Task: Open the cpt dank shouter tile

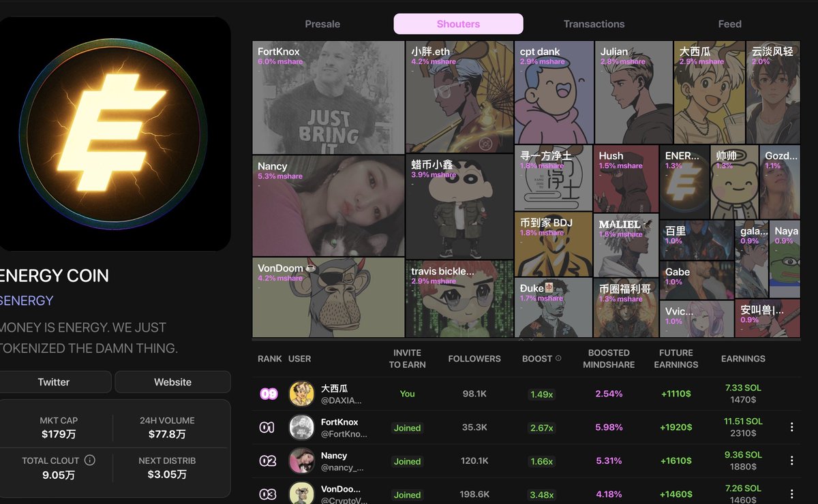Action: coord(554,92)
